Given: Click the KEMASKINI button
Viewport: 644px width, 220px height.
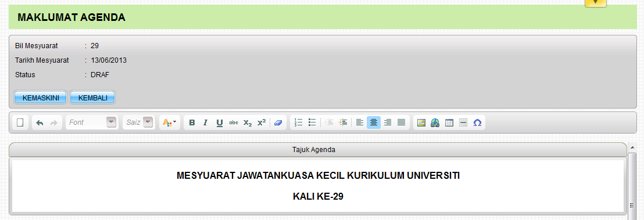Looking at the screenshot, I should [41, 98].
